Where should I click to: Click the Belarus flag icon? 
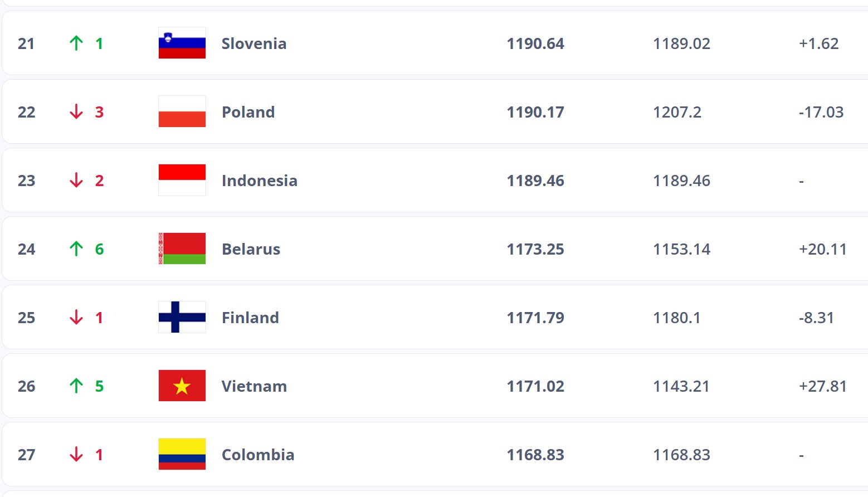pyautogui.click(x=182, y=248)
